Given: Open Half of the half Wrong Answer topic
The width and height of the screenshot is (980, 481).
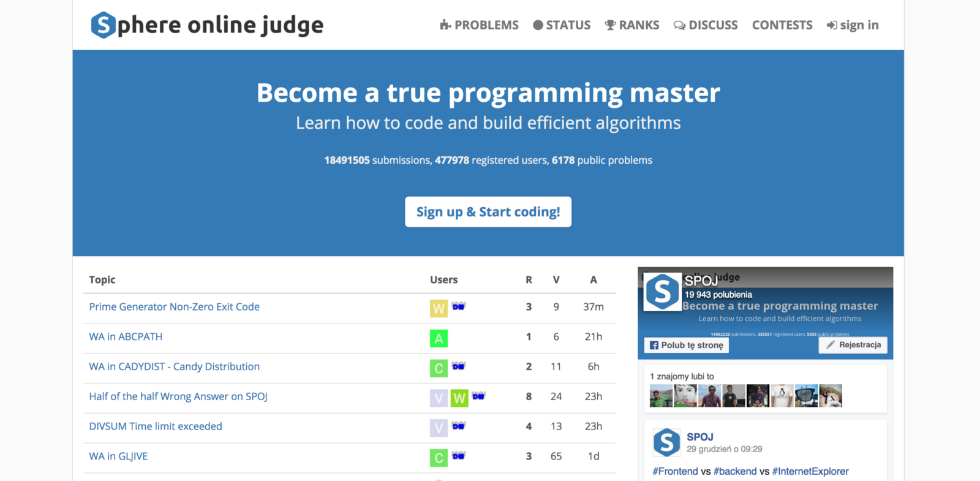Looking at the screenshot, I should 178,396.
